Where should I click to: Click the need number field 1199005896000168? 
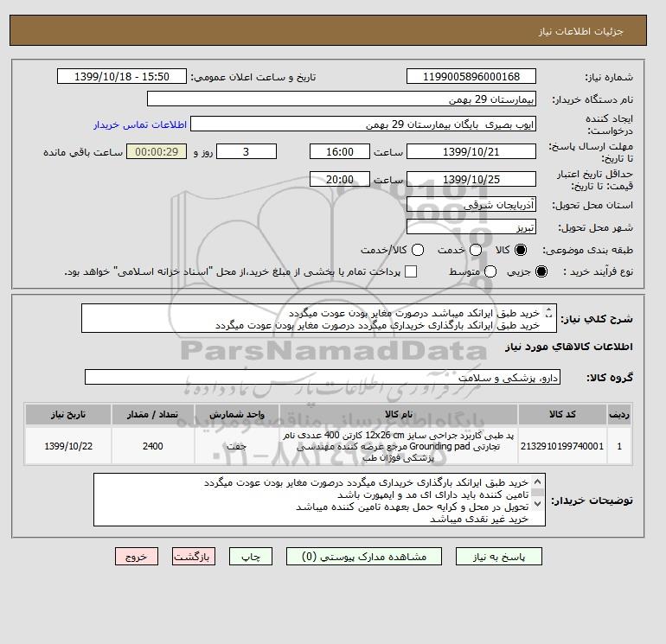coord(471,77)
